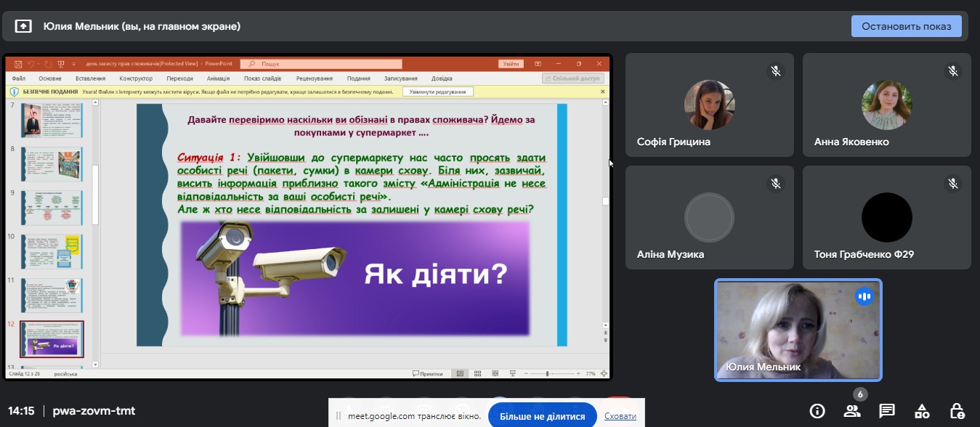Click Undo arrow in PowerPoint quick access toolbar
The width and height of the screenshot is (980, 427).
[31, 64]
